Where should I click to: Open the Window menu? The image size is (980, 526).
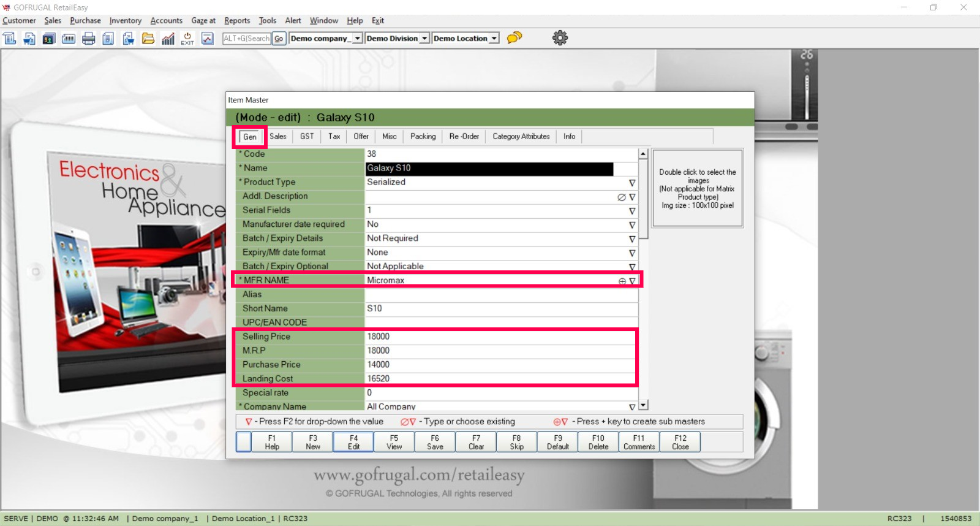[324, 20]
